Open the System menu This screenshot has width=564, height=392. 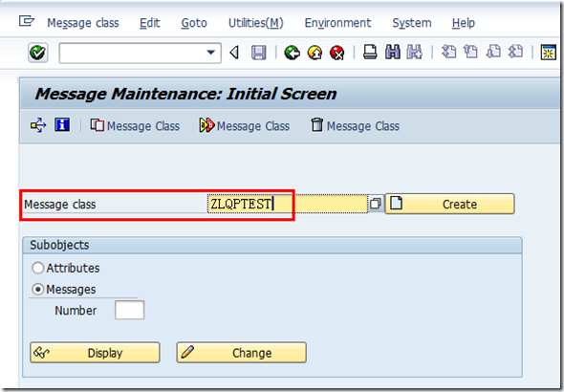(x=411, y=23)
